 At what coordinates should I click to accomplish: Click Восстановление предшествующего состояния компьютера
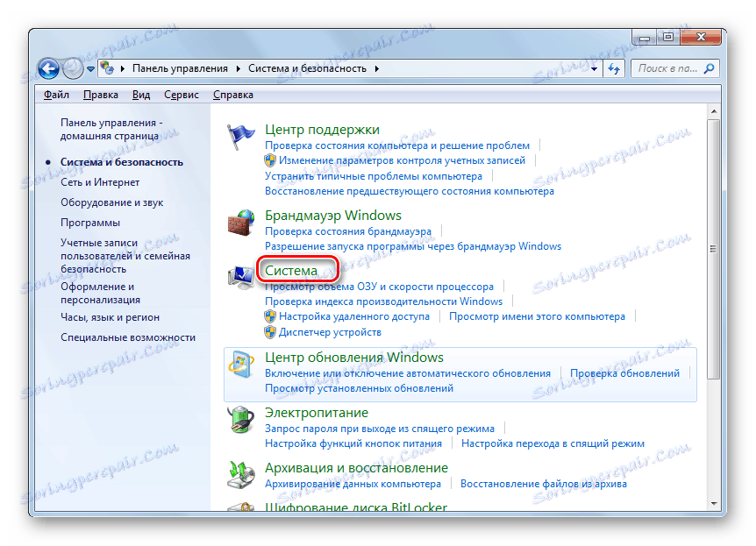coord(410,191)
